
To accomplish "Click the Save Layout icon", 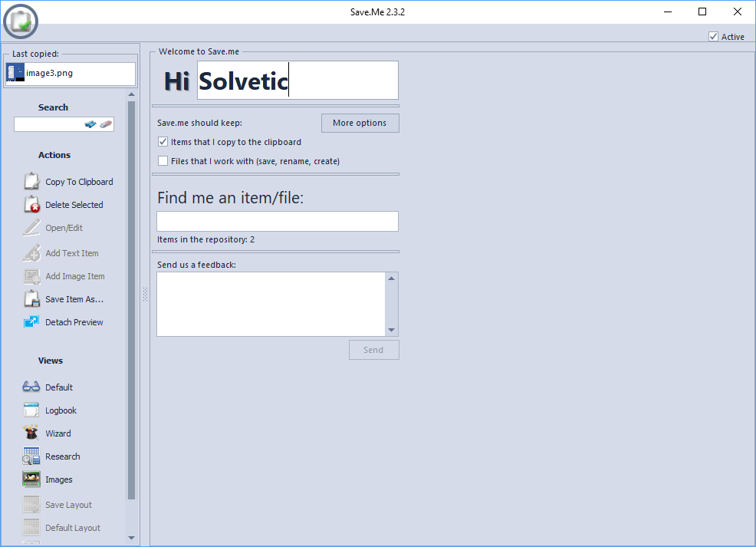I will point(31,504).
